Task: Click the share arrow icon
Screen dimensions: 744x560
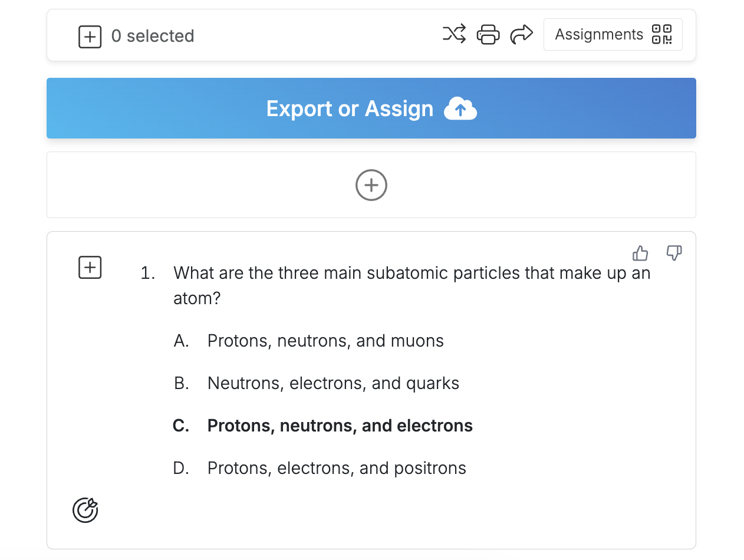Action: [521, 34]
